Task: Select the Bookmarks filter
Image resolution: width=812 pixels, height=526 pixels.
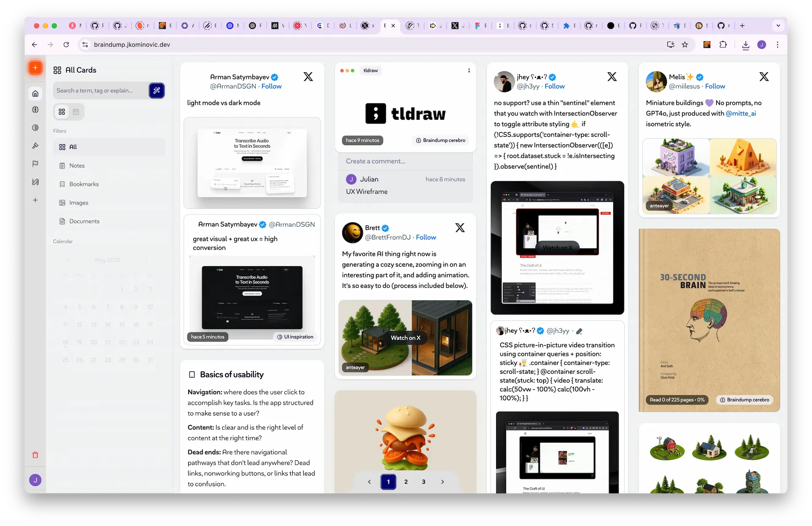Action: pyautogui.click(x=109, y=184)
